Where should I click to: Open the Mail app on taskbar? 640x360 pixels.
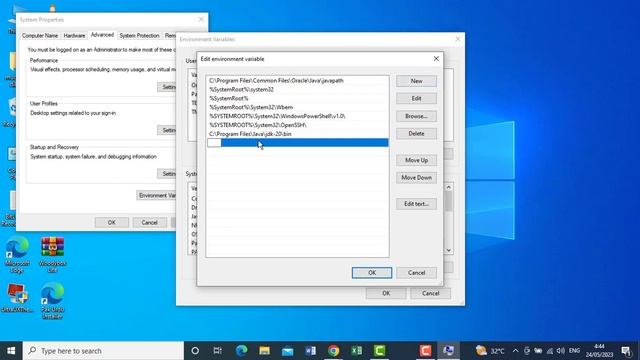coord(287,351)
